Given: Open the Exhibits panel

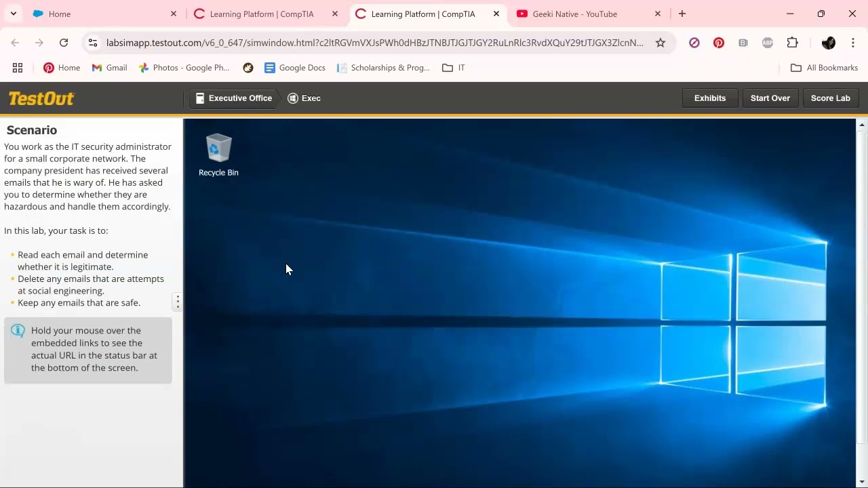Looking at the screenshot, I should click(710, 98).
